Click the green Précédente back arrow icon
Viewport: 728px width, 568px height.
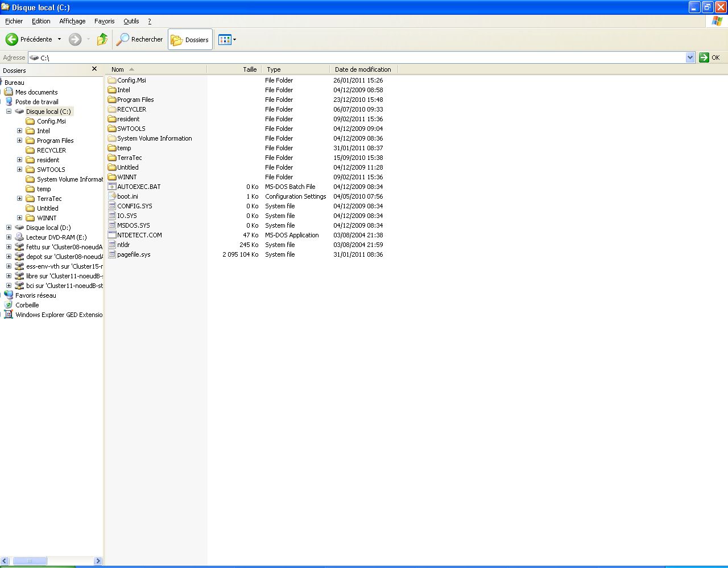coord(12,39)
